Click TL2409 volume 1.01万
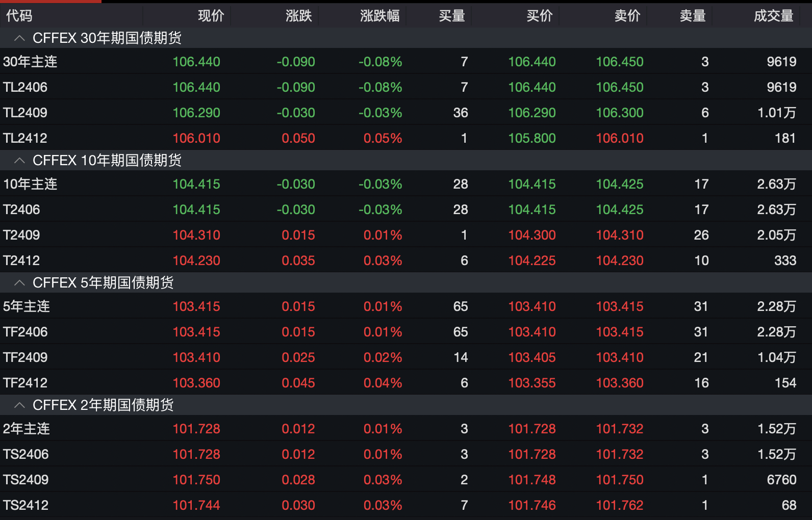Viewport: 812px width, 520px height. (777, 113)
